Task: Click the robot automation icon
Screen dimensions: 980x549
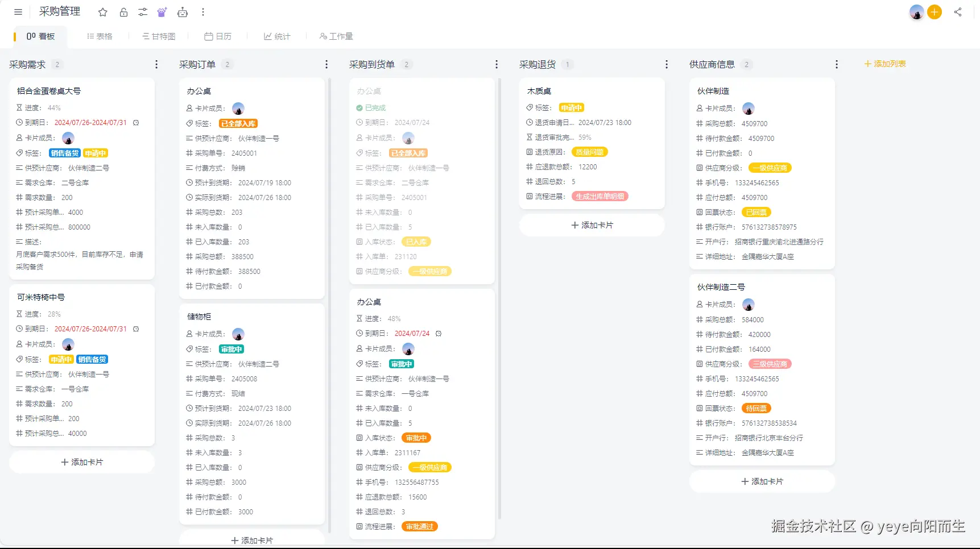Action: [183, 12]
